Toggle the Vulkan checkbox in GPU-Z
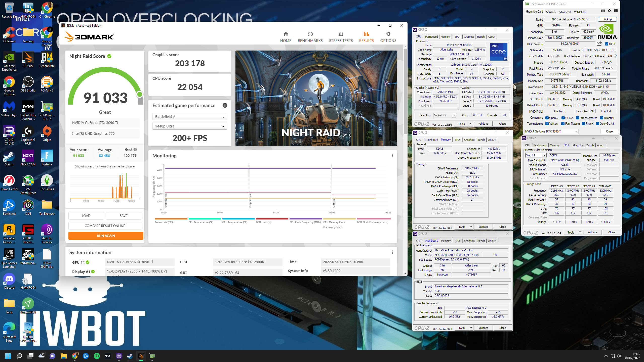Screen dimensions: 644x362 coord(547,123)
